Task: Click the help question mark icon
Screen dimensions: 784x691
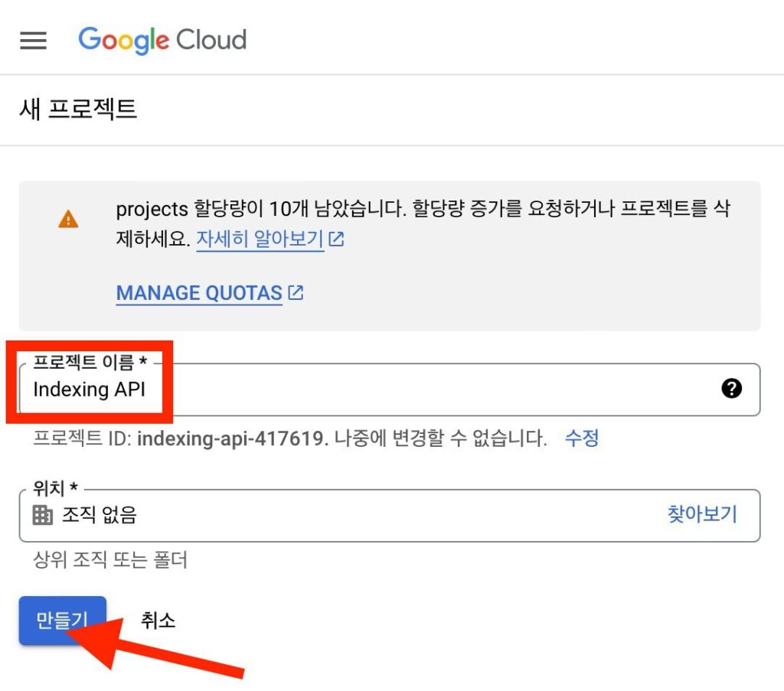Action: [x=731, y=389]
